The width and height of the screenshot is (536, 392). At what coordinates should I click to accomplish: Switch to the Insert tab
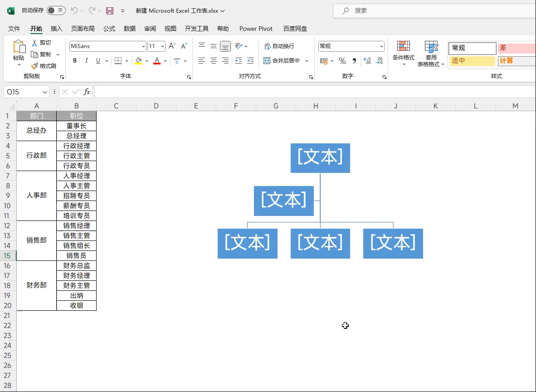coord(56,29)
